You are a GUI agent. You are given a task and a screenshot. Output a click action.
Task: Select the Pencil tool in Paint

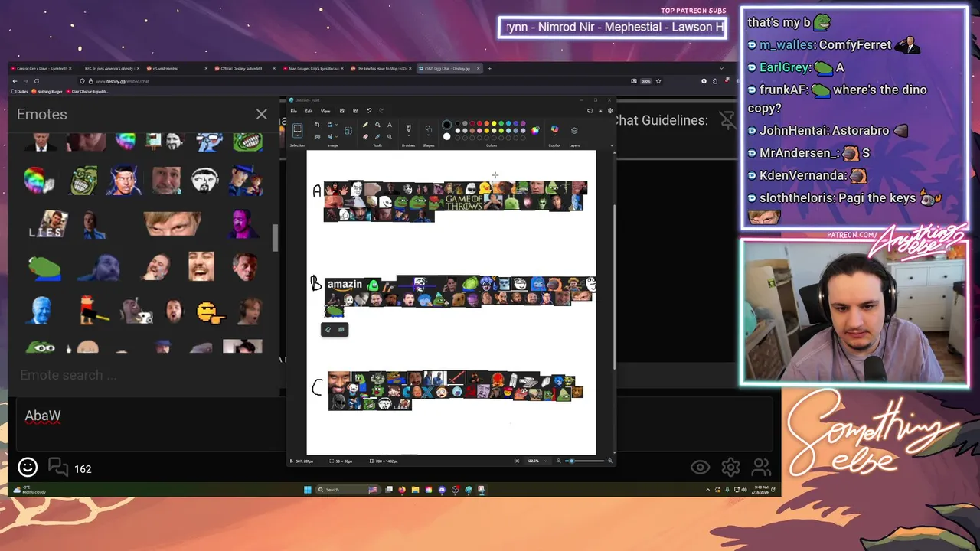click(x=365, y=125)
